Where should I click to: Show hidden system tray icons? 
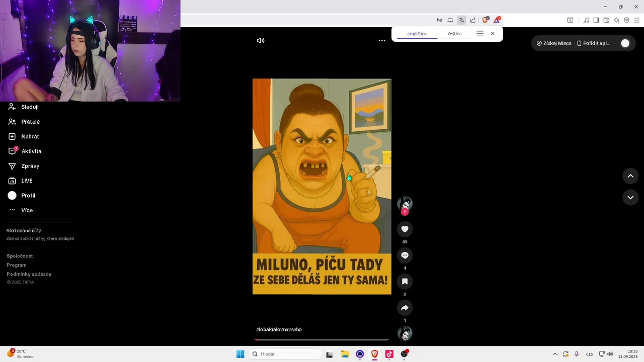pos(555,354)
